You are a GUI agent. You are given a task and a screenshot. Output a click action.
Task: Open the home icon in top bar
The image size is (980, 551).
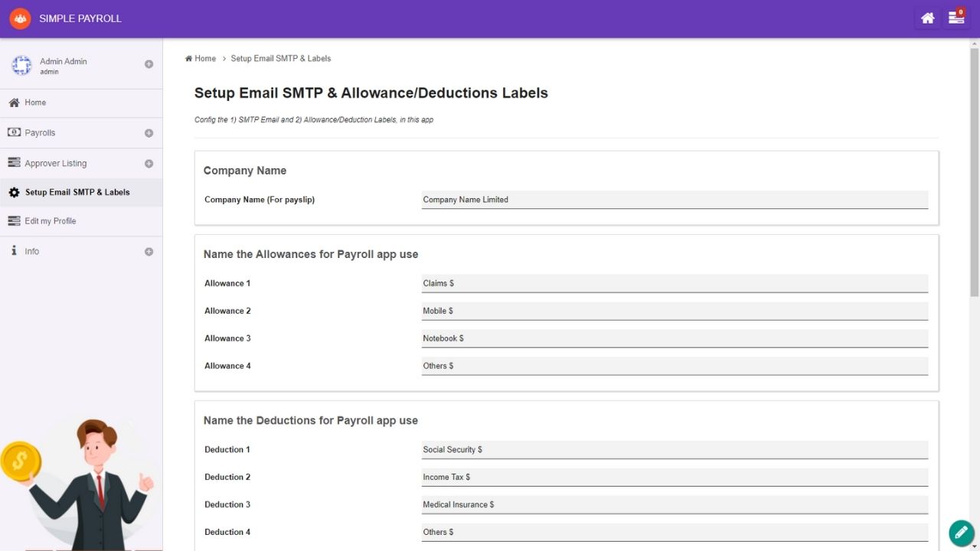(927, 18)
